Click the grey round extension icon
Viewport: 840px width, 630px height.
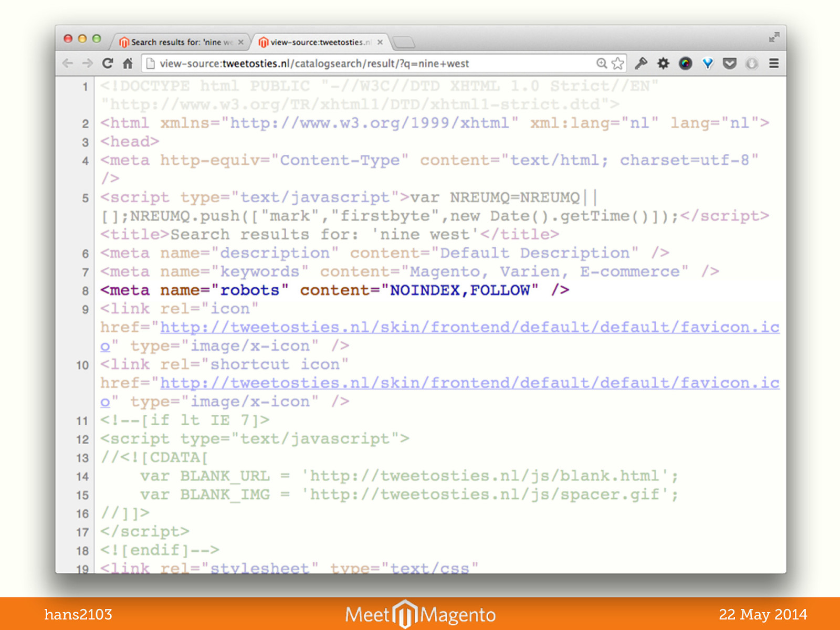point(752,64)
